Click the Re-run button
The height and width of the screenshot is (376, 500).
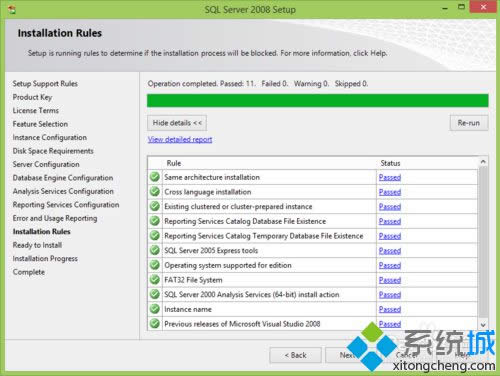(469, 123)
